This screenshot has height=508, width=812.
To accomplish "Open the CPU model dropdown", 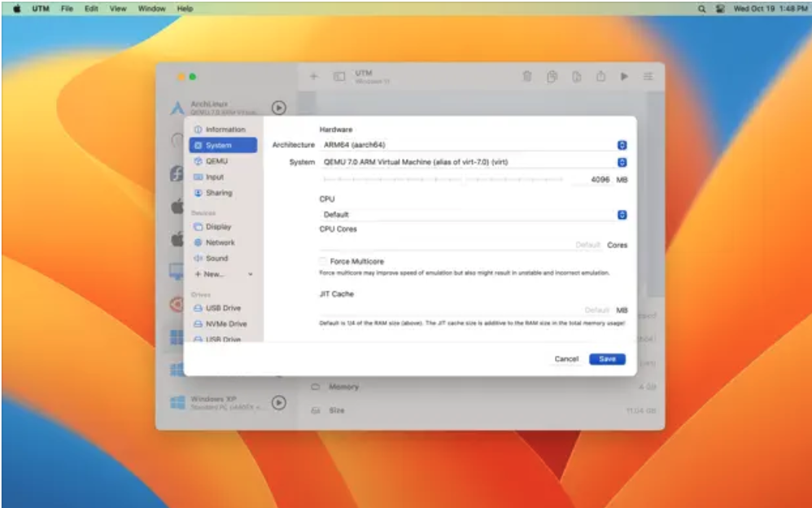I will click(474, 215).
